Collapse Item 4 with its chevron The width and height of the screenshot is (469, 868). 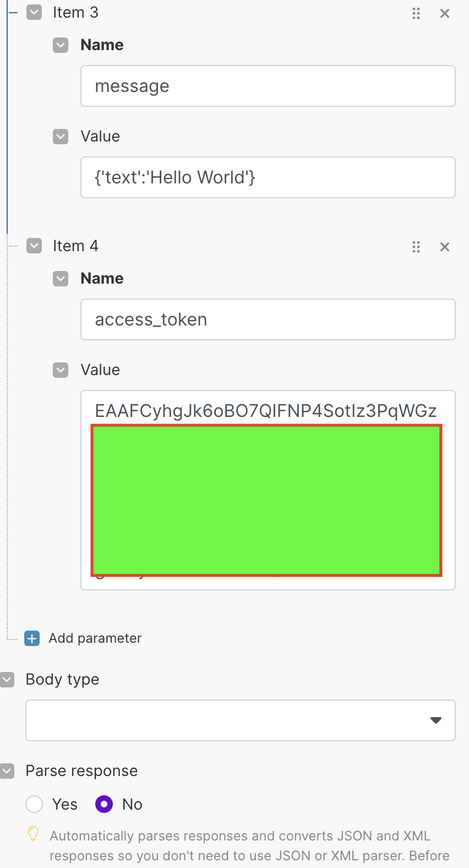tap(34, 246)
